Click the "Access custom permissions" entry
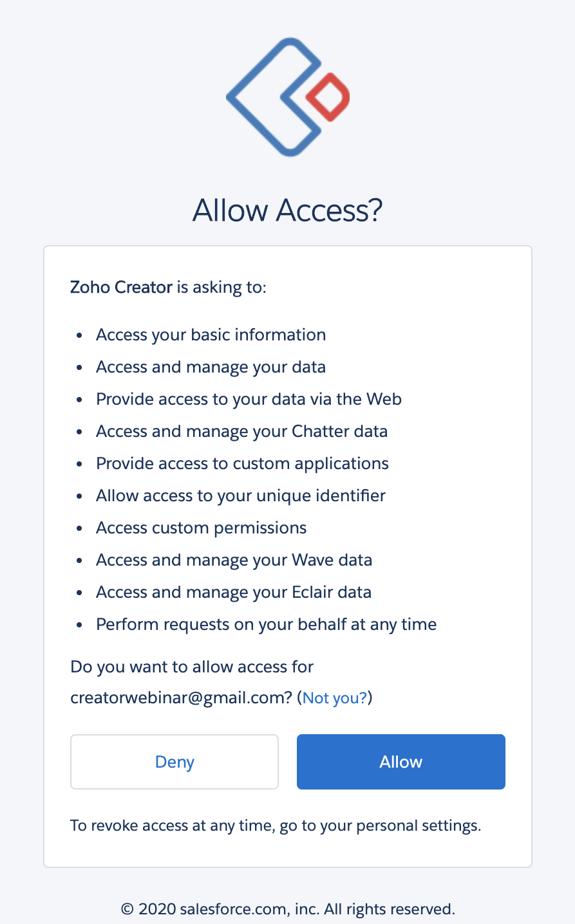575x924 pixels. click(x=201, y=528)
